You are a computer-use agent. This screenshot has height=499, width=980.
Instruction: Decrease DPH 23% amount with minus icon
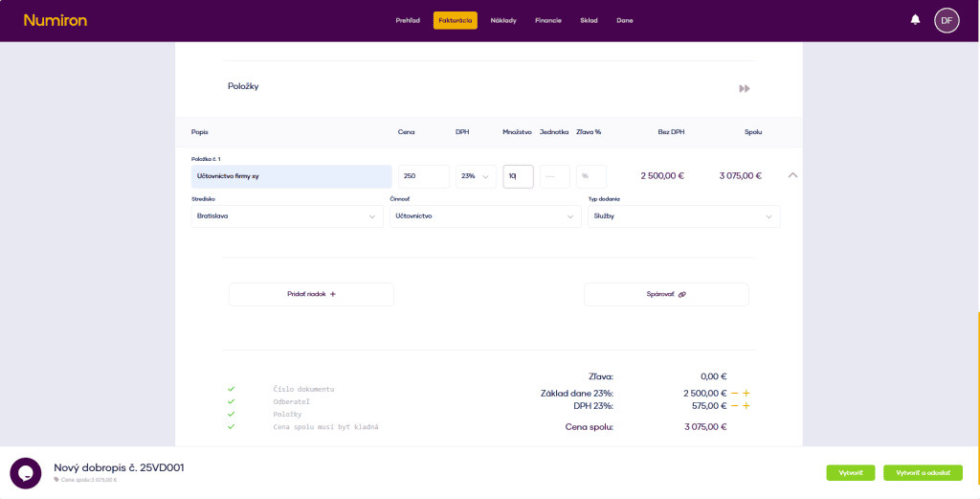pyautogui.click(x=734, y=406)
